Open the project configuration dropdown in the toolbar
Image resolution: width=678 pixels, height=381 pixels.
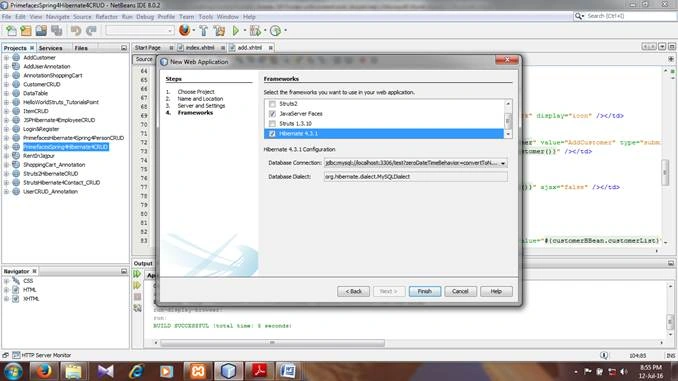[140, 30]
